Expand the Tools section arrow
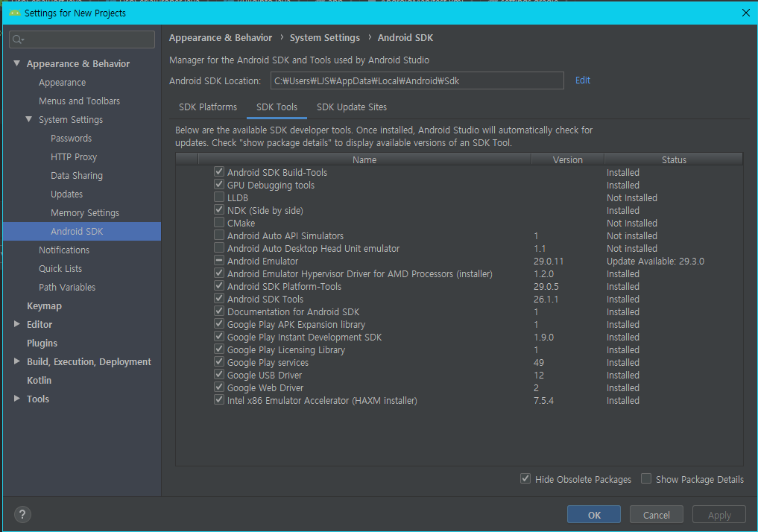This screenshot has width=758, height=532. [17, 398]
